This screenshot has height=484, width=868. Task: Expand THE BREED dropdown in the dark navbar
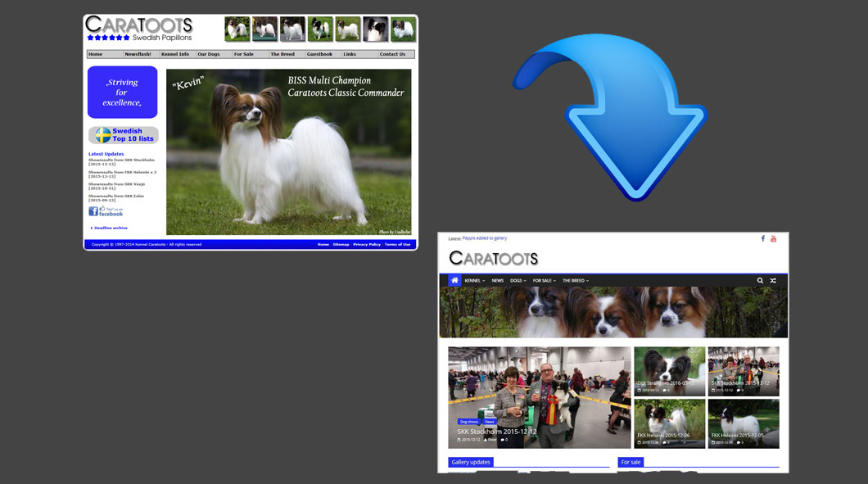click(x=576, y=281)
